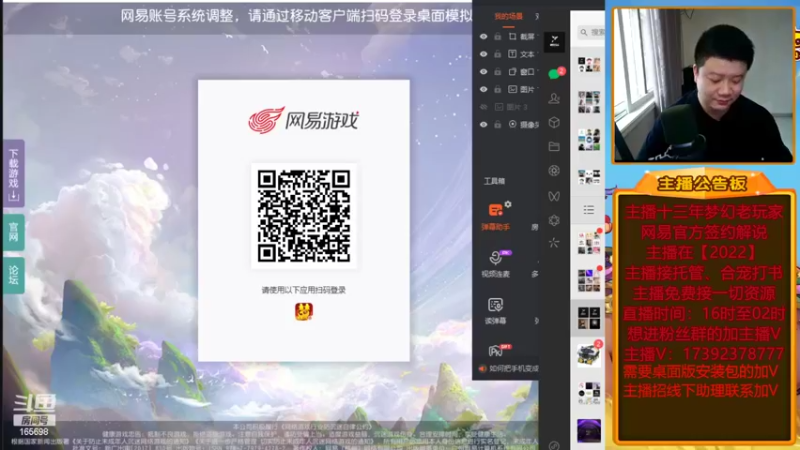This screenshot has width=800, height=450.
Task: Click the 搜索 search field in chat app
Action: click(x=591, y=32)
